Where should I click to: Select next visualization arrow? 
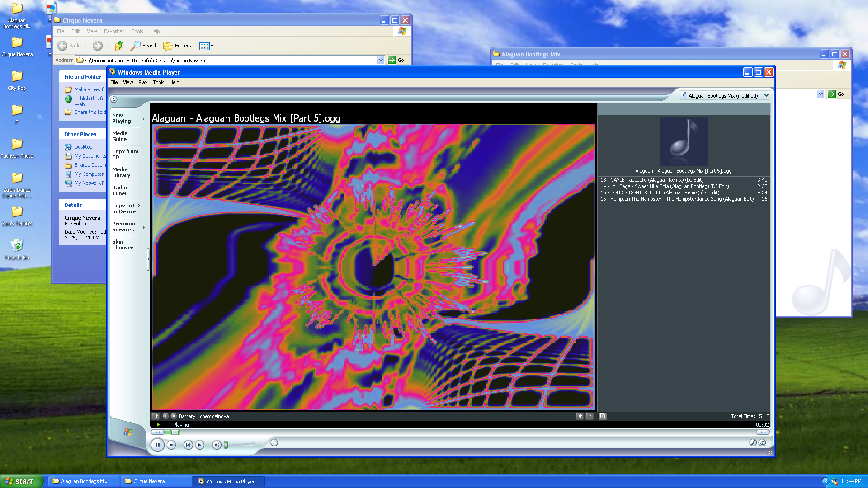pyautogui.click(x=174, y=416)
